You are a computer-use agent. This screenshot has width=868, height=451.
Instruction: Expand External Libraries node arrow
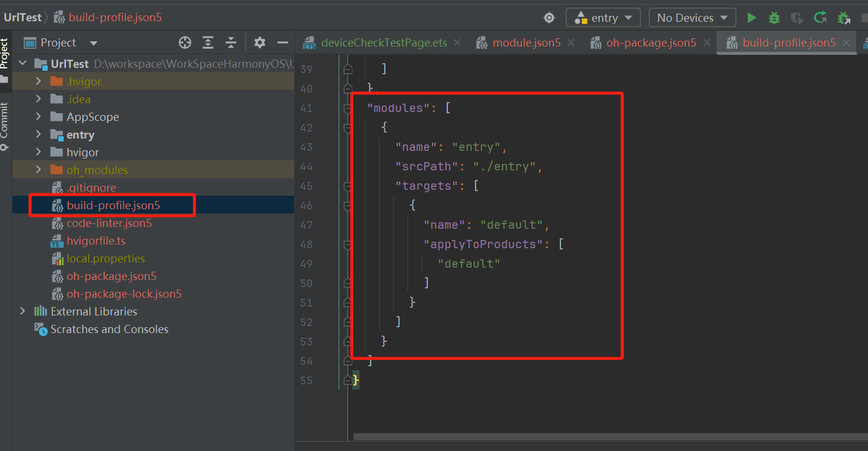[x=22, y=311]
